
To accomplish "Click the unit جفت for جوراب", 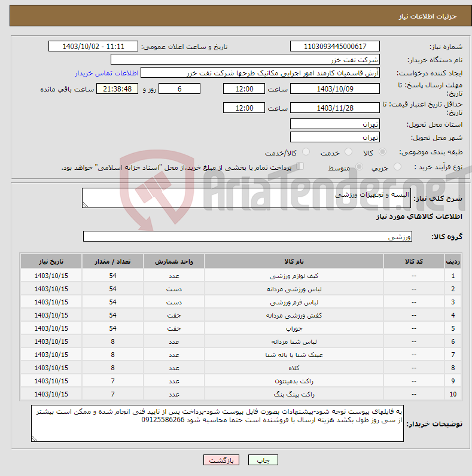I will coord(173,328).
